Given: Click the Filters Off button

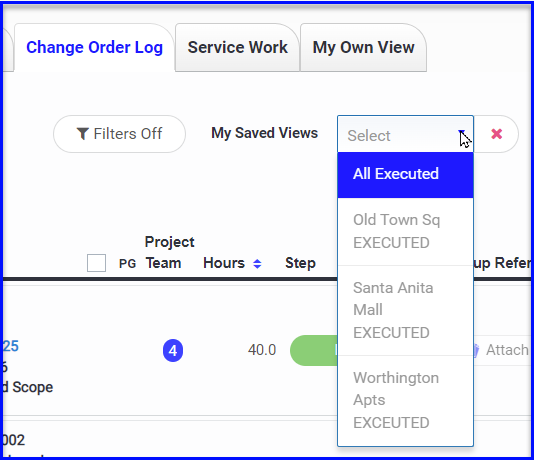Looking at the screenshot, I should click(119, 134).
